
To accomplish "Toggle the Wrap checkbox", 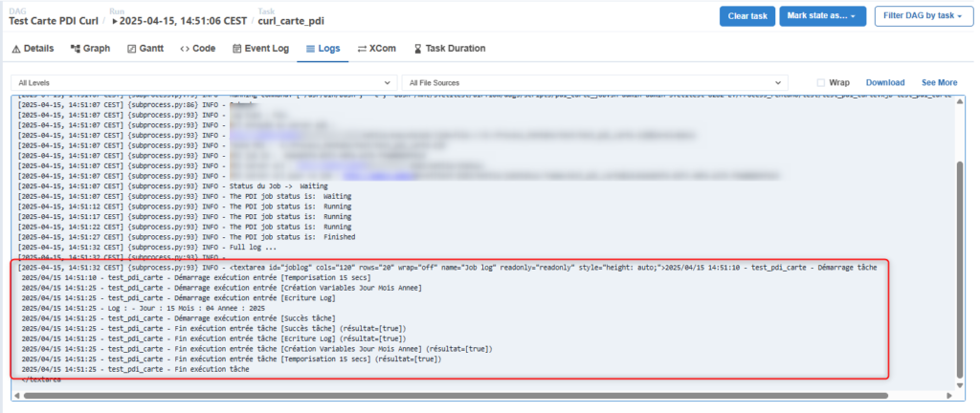I will pyautogui.click(x=821, y=83).
